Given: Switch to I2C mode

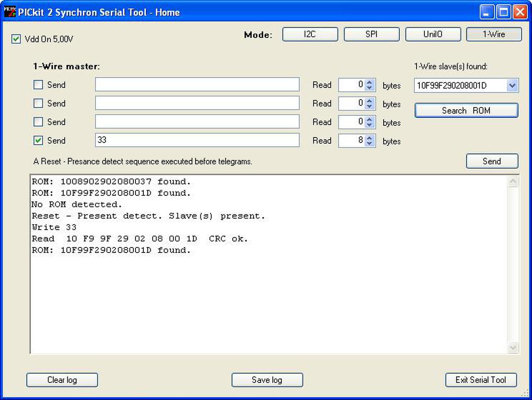Looking at the screenshot, I should (310, 34).
